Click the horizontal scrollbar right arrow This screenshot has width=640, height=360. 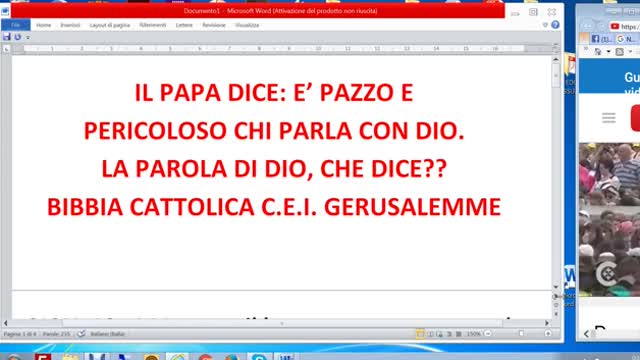547,323
